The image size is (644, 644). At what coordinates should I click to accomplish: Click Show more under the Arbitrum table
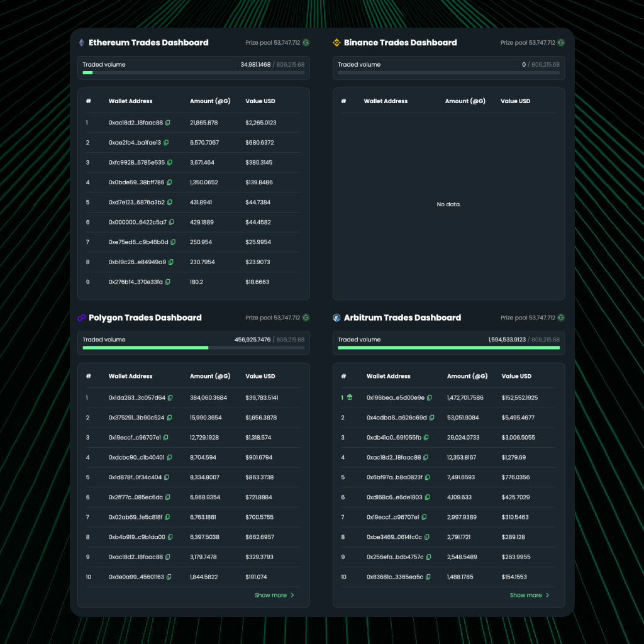pos(526,595)
